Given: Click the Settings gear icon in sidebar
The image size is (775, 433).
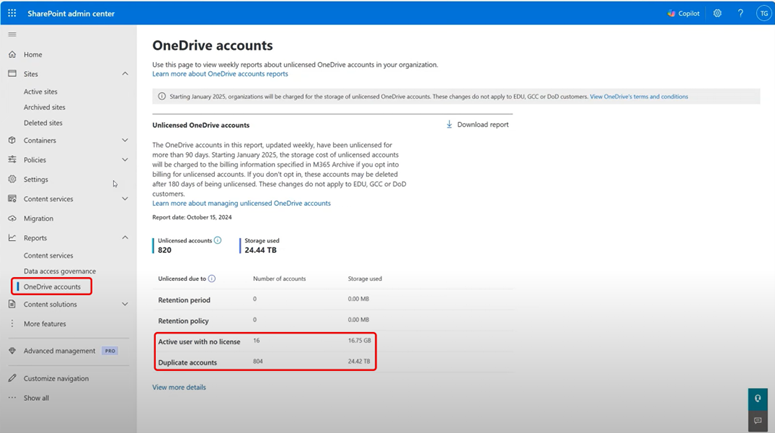Looking at the screenshot, I should 12,179.
